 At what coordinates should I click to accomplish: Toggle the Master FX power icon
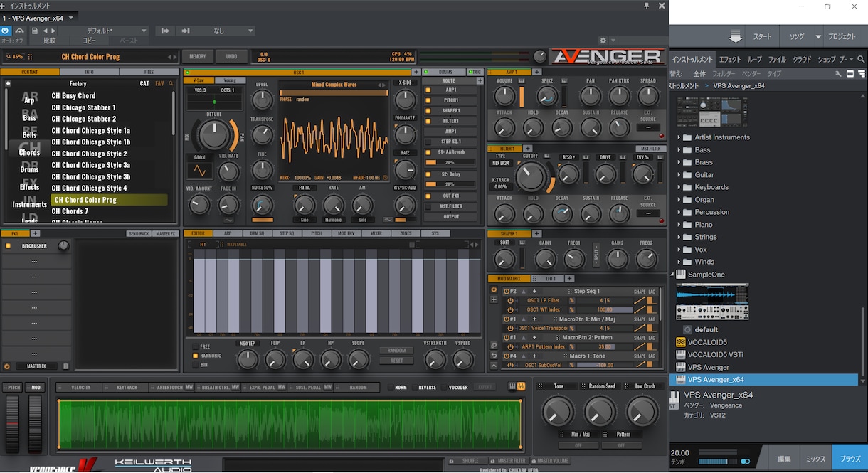(x=8, y=366)
